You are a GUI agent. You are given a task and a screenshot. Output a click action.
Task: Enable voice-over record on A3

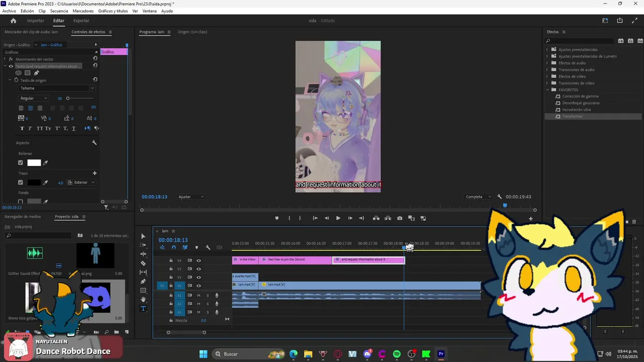click(x=217, y=312)
